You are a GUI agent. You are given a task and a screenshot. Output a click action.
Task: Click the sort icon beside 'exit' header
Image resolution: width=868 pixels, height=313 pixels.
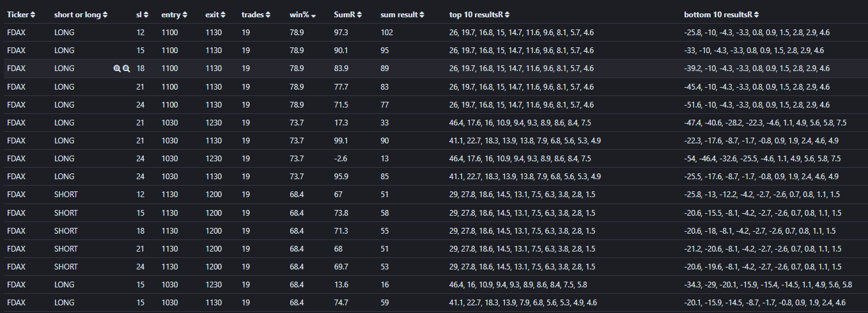[223, 15]
